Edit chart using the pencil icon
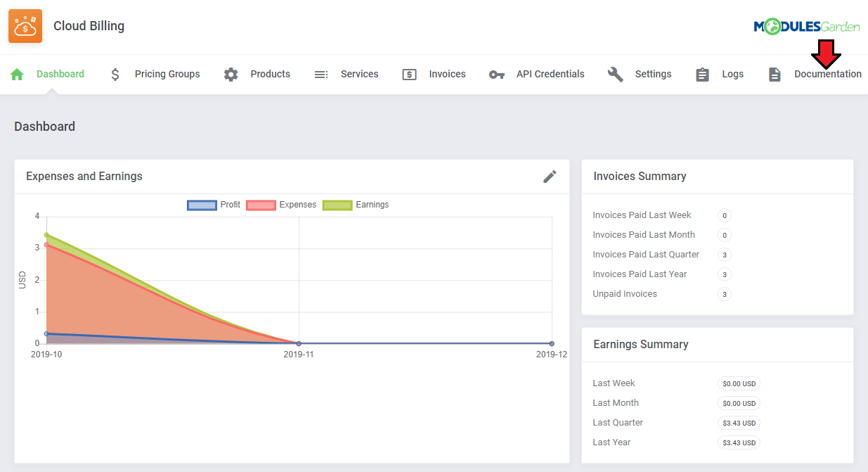Image resolution: width=868 pixels, height=472 pixels. pos(550,177)
